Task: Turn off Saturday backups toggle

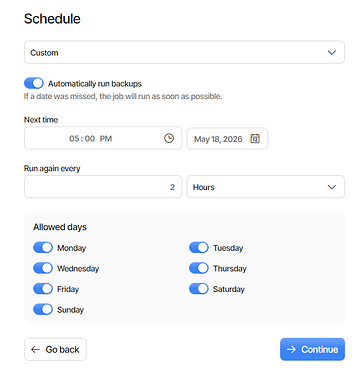Action: point(199,289)
